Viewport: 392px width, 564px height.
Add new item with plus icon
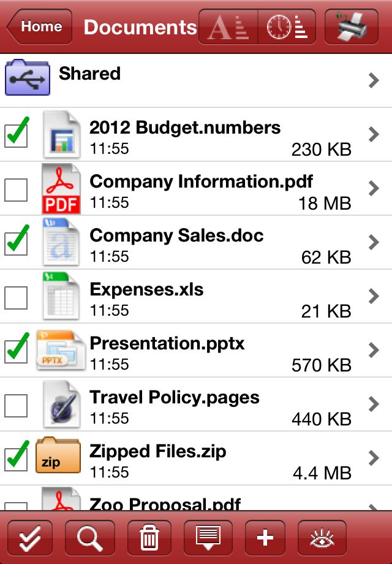click(x=265, y=538)
